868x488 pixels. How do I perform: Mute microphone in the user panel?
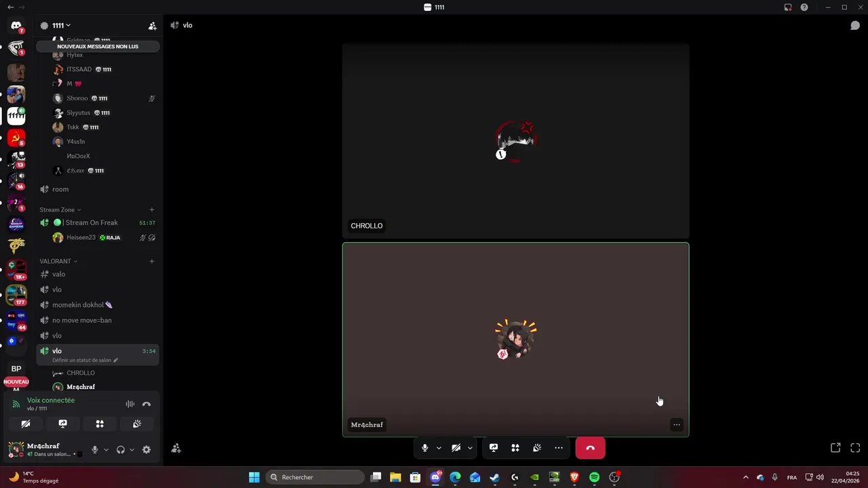[x=95, y=449]
